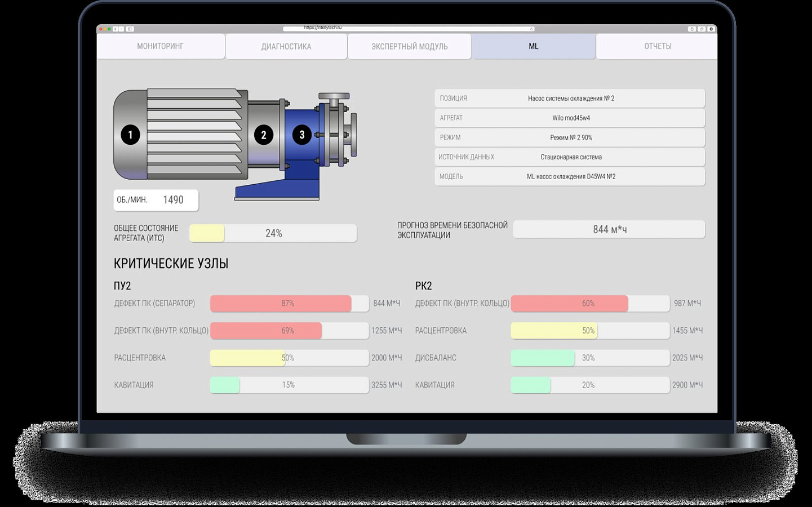Viewport: 812px width, 507px height.
Task: Select node marker 2 on the pump
Action: coord(264,135)
